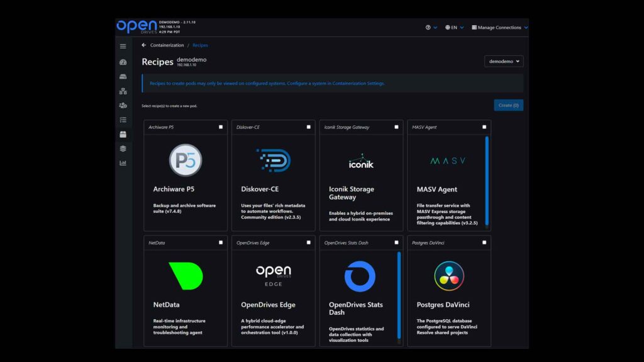The width and height of the screenshot is (644, 362).
Task: Open the bar chart stats icon in sidebar
Action: (123, 163)
